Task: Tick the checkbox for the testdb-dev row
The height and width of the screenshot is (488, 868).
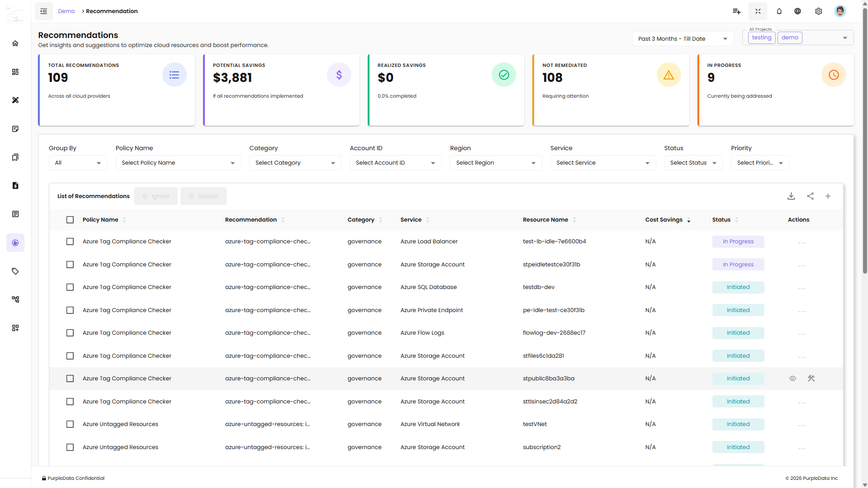Action: (70, 287)
